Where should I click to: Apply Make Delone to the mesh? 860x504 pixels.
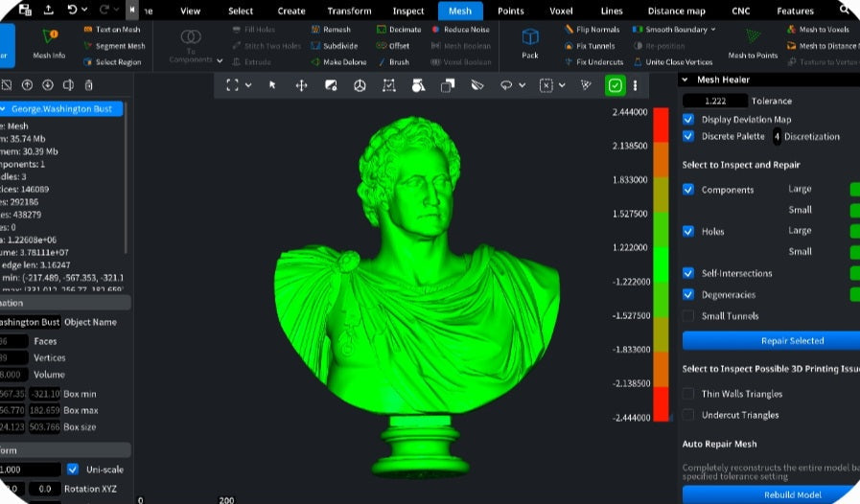[x=338, y=62]
